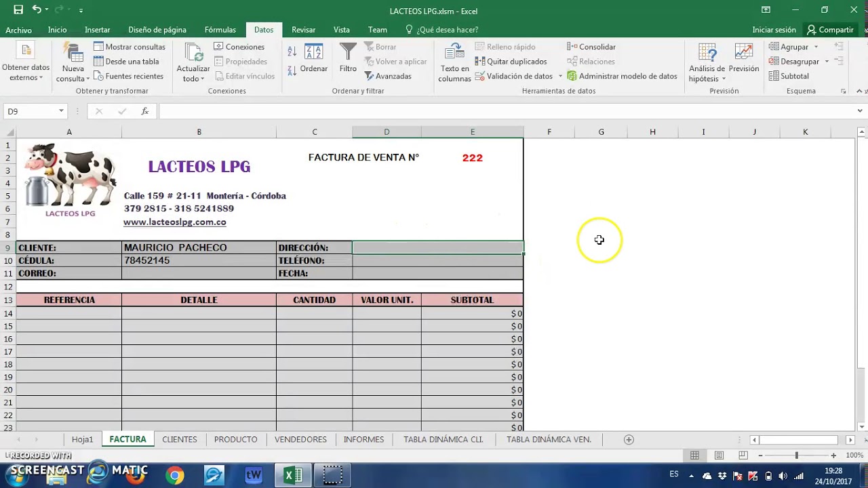Click Texto en columnas
Image resolution: width=868 pixels, height=488 pixels.
454,63
